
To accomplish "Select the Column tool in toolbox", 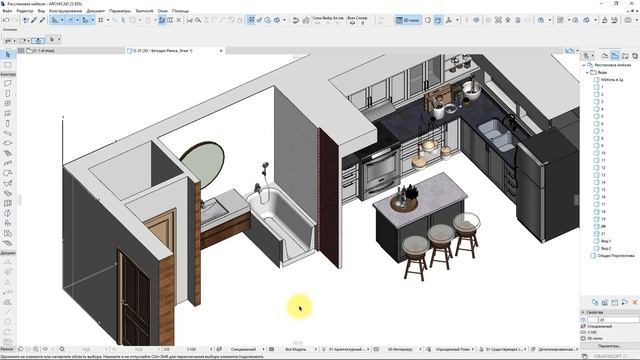I will point(8,123).
